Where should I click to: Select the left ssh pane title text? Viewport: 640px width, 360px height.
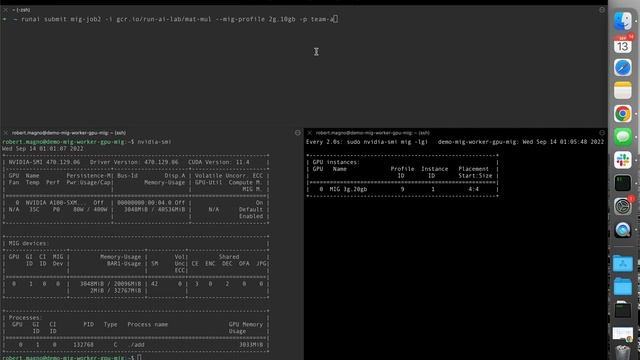point(69,133)
